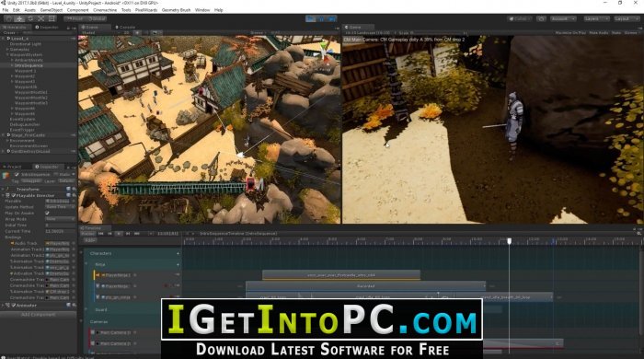Switch to the Console tab

click(x=125, y=27)
